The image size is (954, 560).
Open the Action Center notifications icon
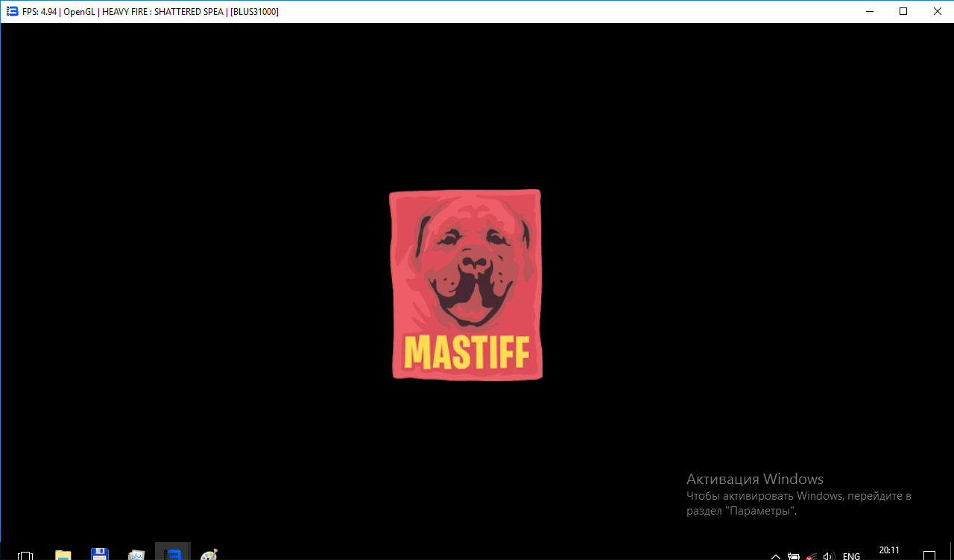tap(929, 556)
